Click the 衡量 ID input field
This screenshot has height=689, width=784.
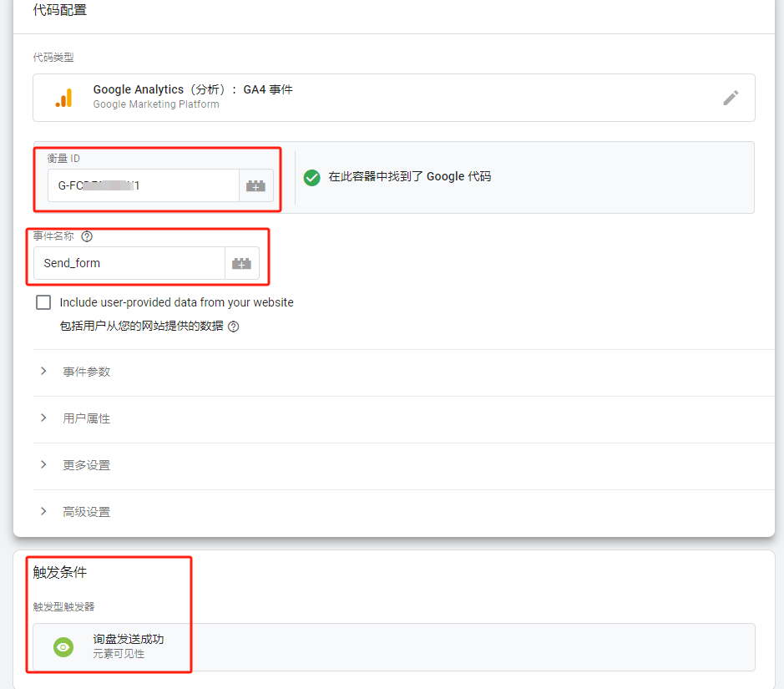(144, 185)
